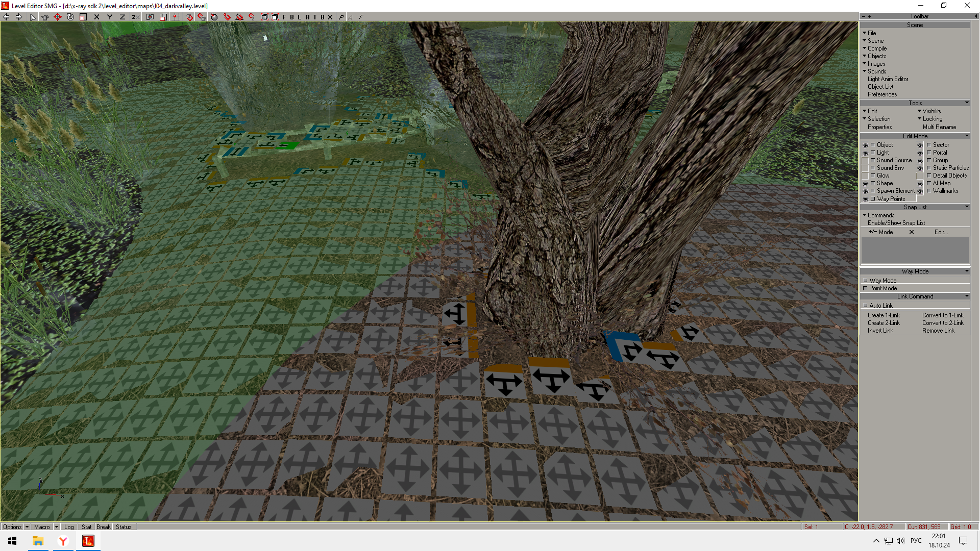Expand the File menu
Screen dimensions: 980x551
(x=872, y=33)
